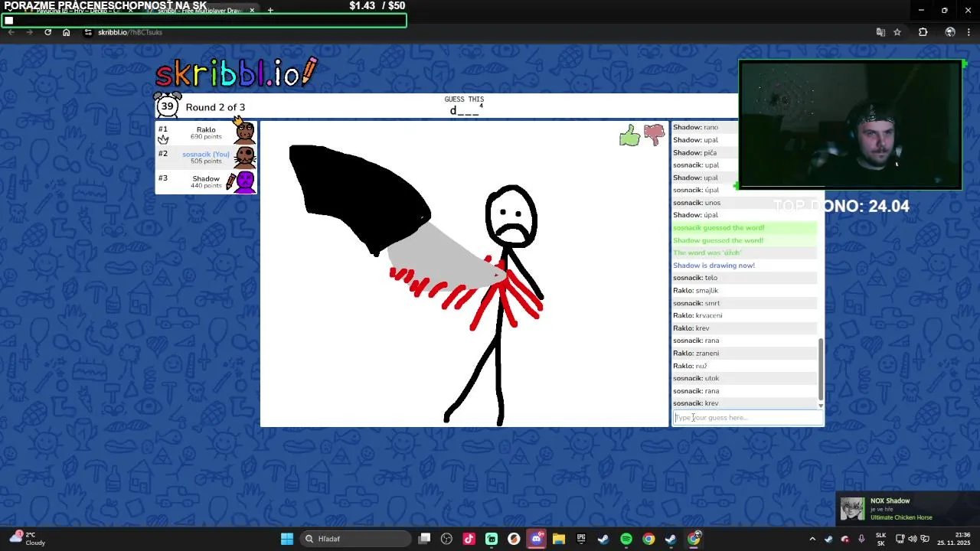The height and width of the screenshot is (551, 980).
Task: Click the drawing canvas stick figure face
Action: click(x=511, y=216)
